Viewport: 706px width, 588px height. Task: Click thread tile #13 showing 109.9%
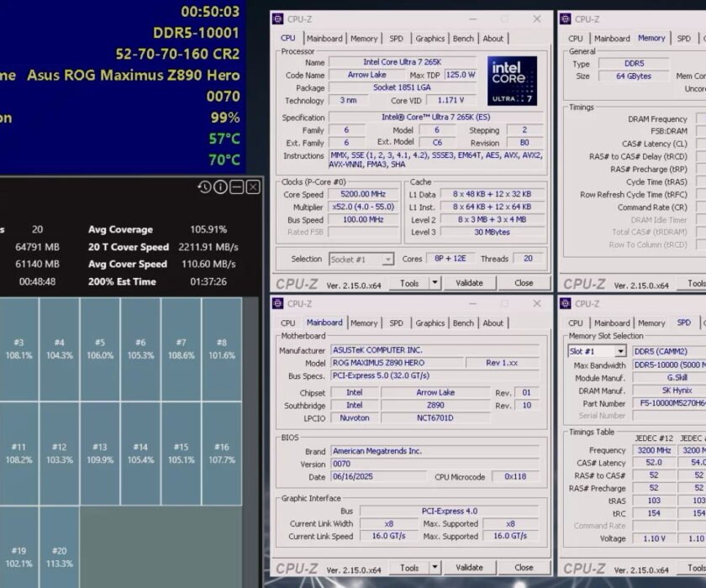pyautogui.click(x=100, y=453)
